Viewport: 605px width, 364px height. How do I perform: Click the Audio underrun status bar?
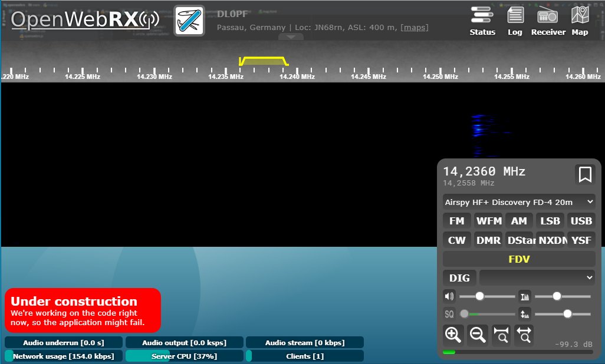64,342
